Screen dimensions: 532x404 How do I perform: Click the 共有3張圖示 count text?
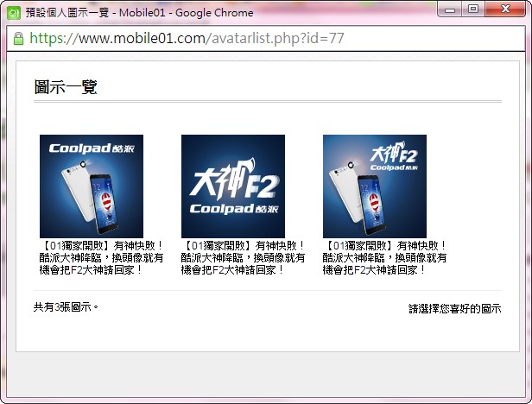[66, 307]
